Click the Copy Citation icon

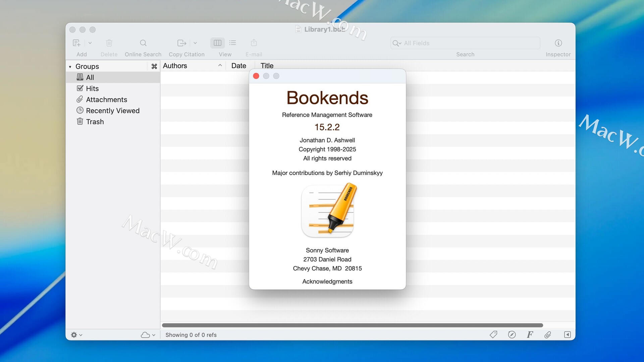(x=181, y=43)
